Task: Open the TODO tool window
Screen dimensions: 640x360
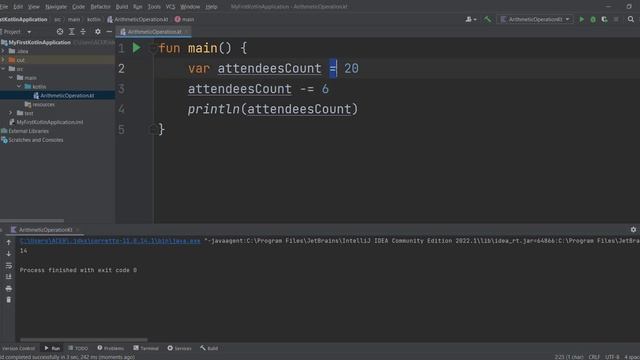Action: point(78,348)
